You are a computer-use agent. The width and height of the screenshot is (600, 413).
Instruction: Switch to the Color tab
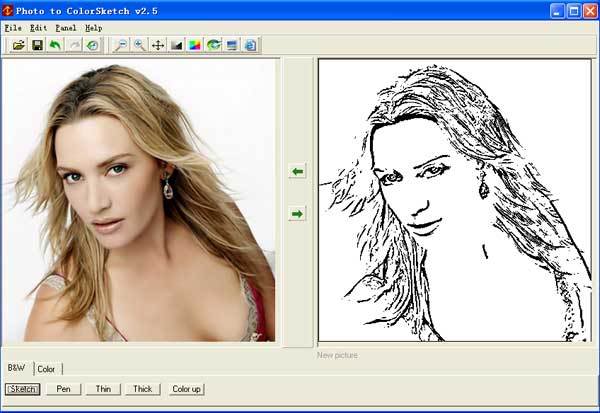47,369
